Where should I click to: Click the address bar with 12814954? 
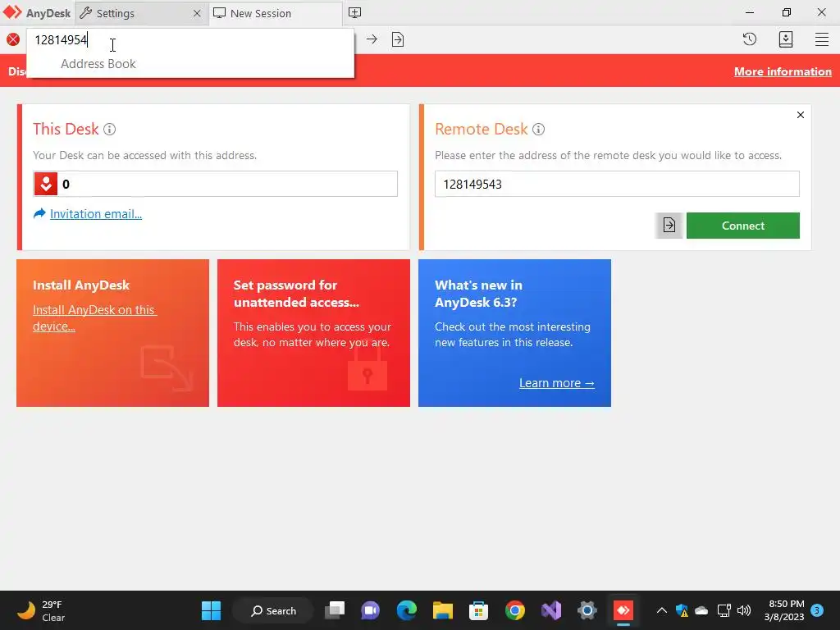pos(190,39)
